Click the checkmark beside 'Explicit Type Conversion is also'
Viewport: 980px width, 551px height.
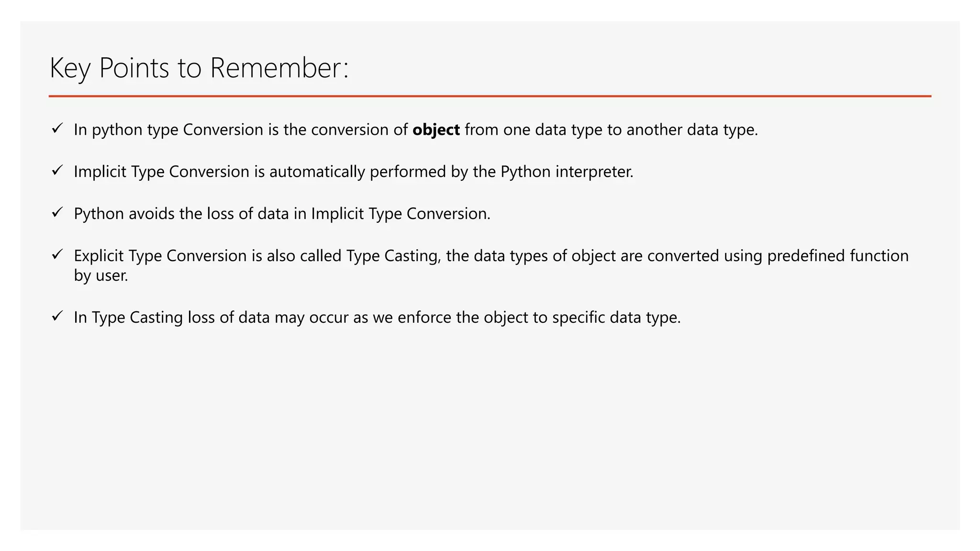[x=57, y=254]
